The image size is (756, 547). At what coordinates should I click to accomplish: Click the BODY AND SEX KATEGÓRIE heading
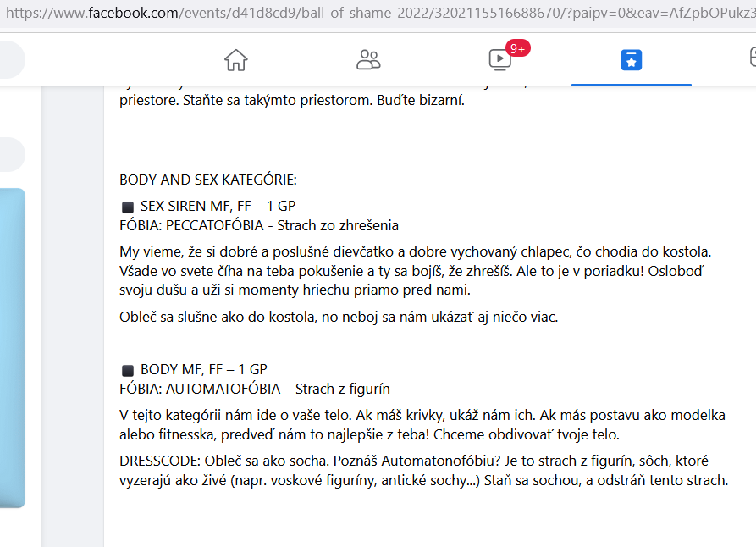click(x=208, y=180)
